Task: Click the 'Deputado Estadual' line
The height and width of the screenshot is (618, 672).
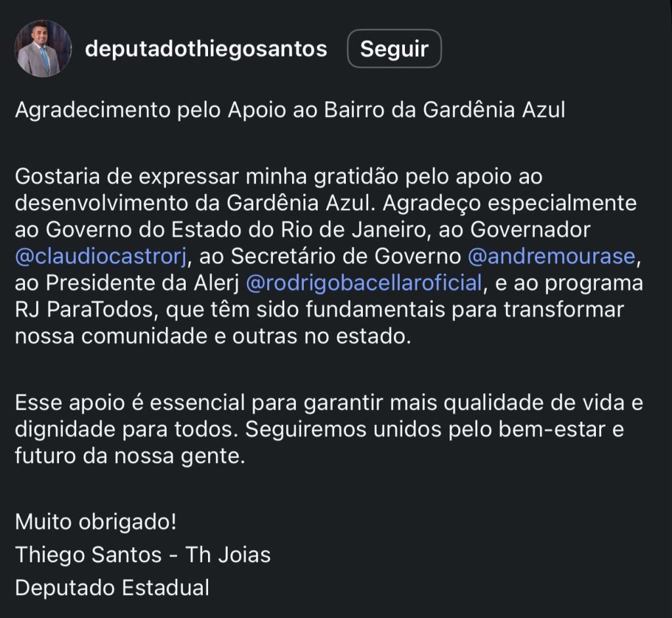Action: coord(112,587)
